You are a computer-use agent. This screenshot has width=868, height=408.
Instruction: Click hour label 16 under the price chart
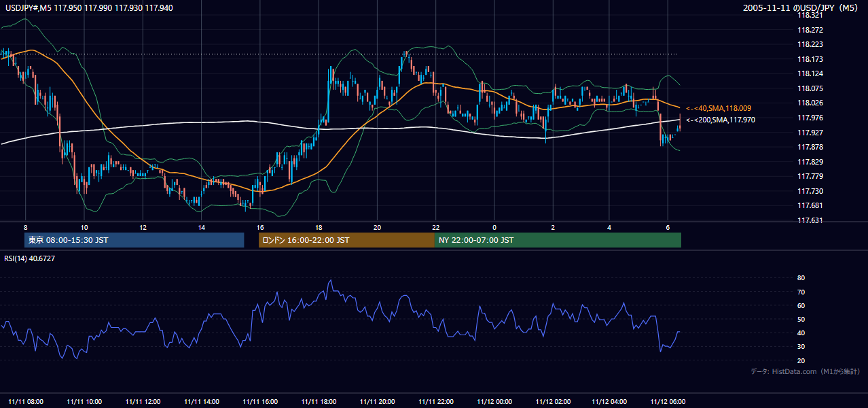click(260, 227)
